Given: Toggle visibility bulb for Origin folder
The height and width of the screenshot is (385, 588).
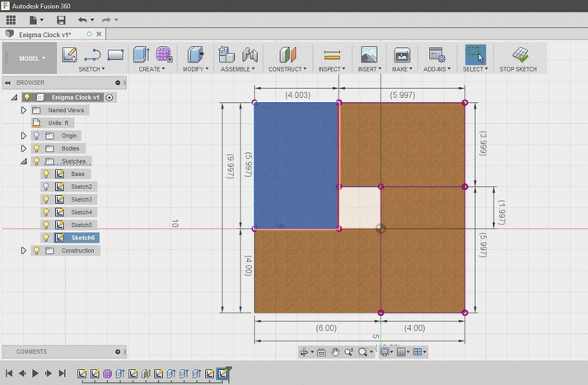Looking at the screenshot, I should pos(36,136).
